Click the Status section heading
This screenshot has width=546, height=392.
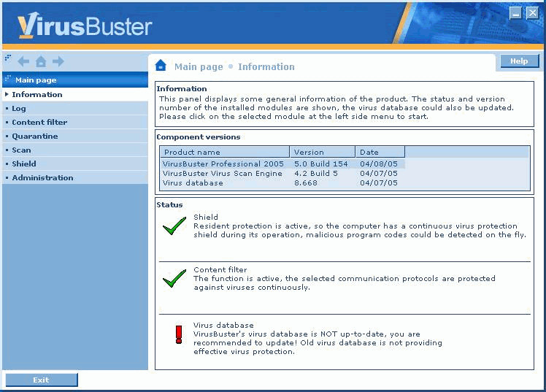(169, 204)
